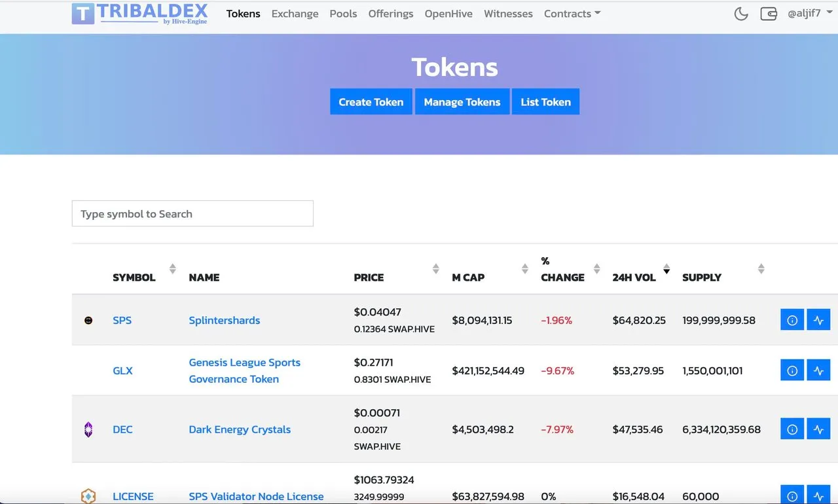Click the -1.96% change value
This screenshot has width=838, height=504.
click(556, 320)
